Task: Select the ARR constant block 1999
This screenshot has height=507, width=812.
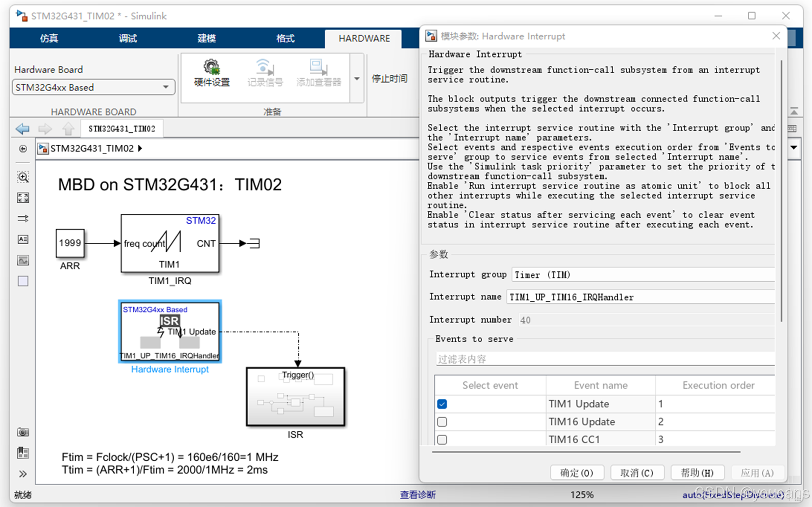Action: pyautogui.click(x=70, y=243)
